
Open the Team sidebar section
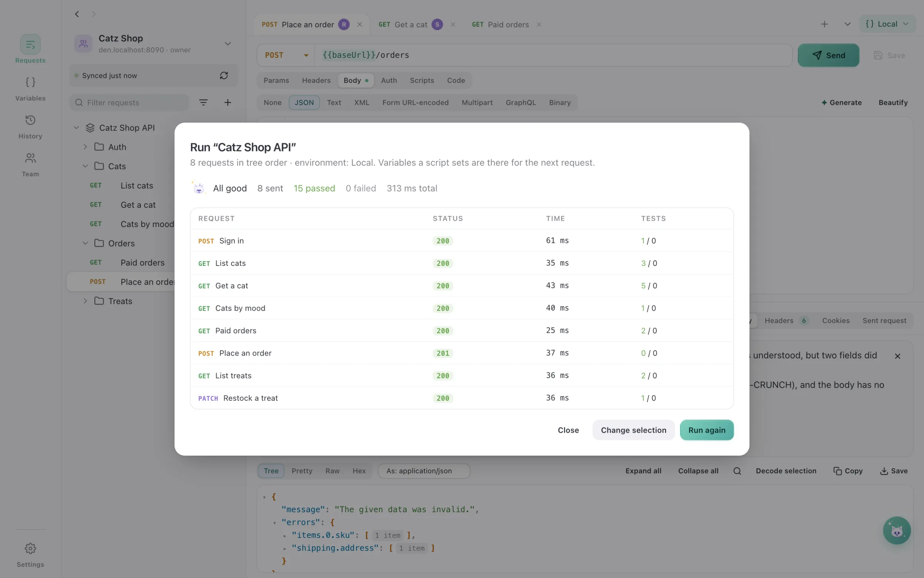coord(30,165)
